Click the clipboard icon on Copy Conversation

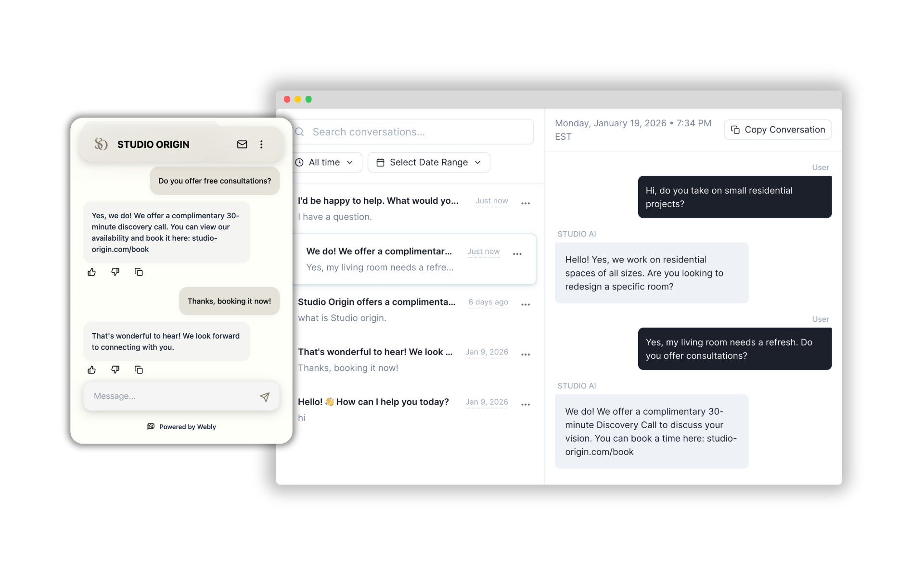pos(735,130)
